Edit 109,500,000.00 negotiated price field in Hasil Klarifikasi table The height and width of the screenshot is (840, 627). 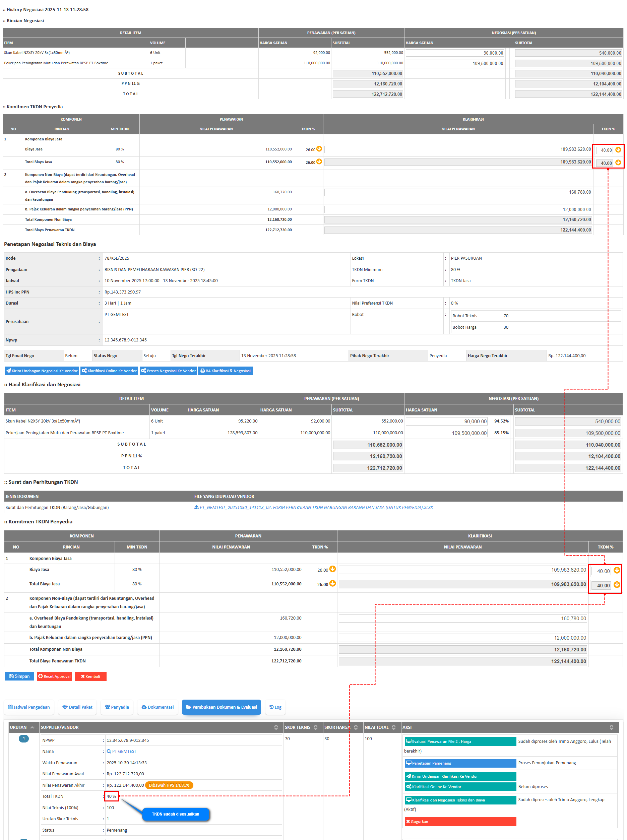[447, 433]
